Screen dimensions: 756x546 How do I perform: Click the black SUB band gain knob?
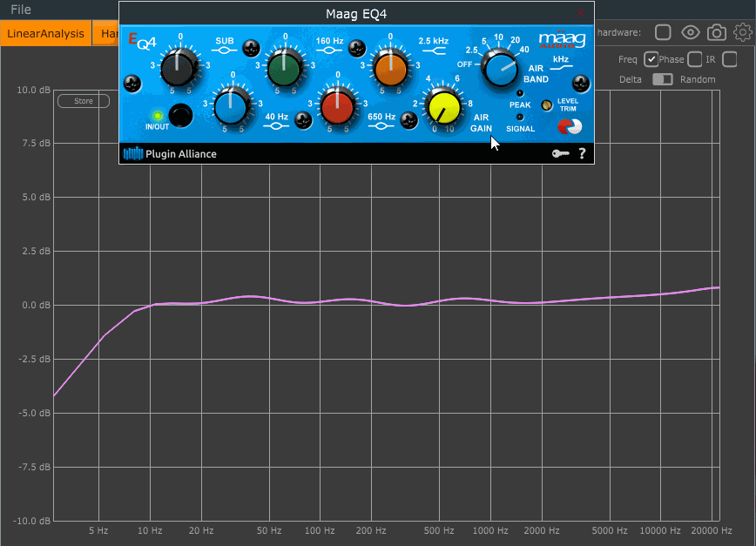click(x=178, y=67)
